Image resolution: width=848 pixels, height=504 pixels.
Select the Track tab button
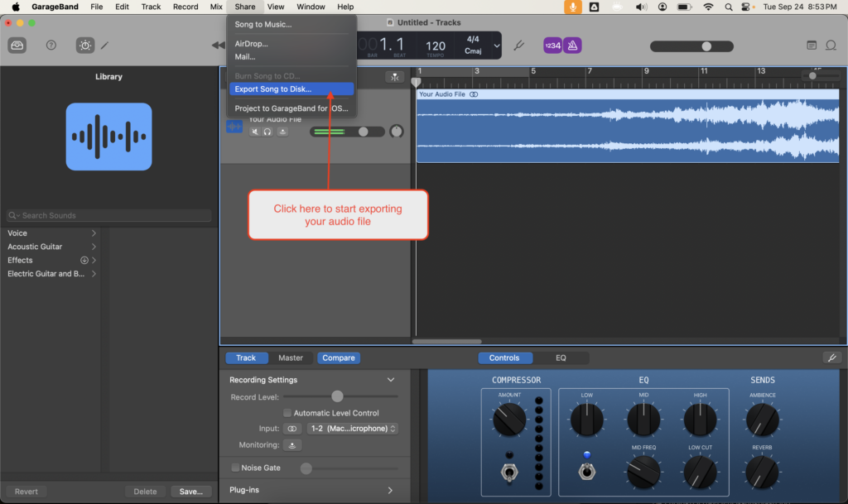click(x=246, y=358)
